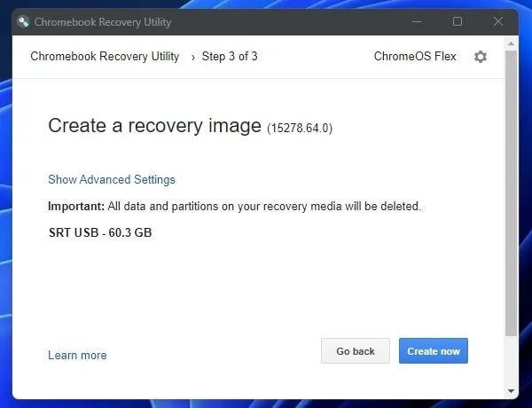Click the scrollbar down arrow
Viewport: 532px width, 408px height.
click(x=511, y=391)
